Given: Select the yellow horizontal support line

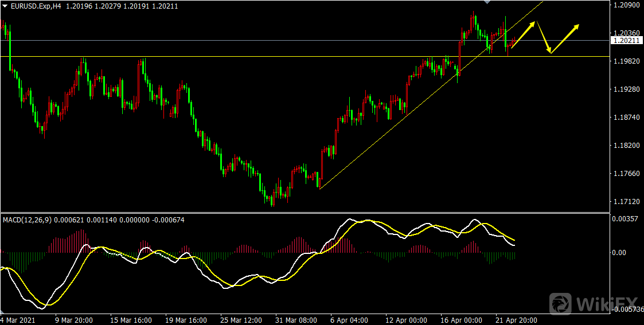Looking at the screenshot, I should (229, 56).
